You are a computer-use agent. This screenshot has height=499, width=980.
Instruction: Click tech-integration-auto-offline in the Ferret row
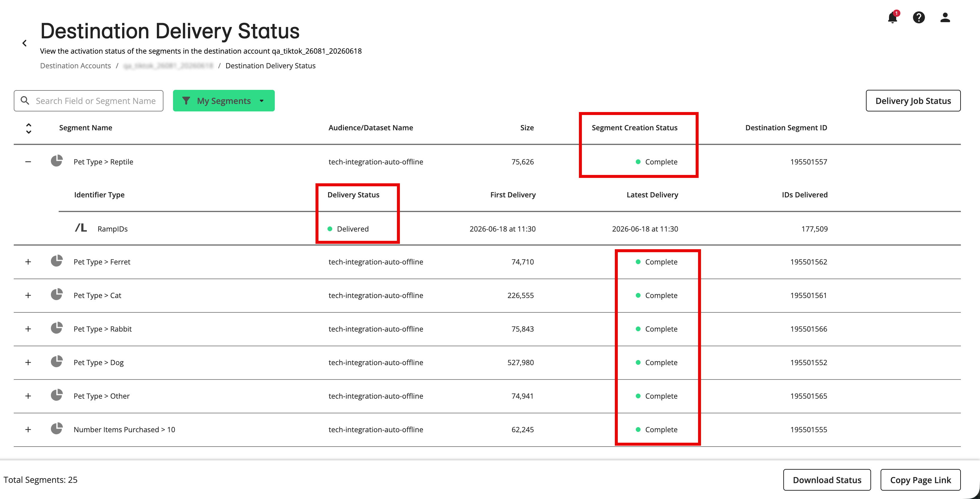click(376, 262)
